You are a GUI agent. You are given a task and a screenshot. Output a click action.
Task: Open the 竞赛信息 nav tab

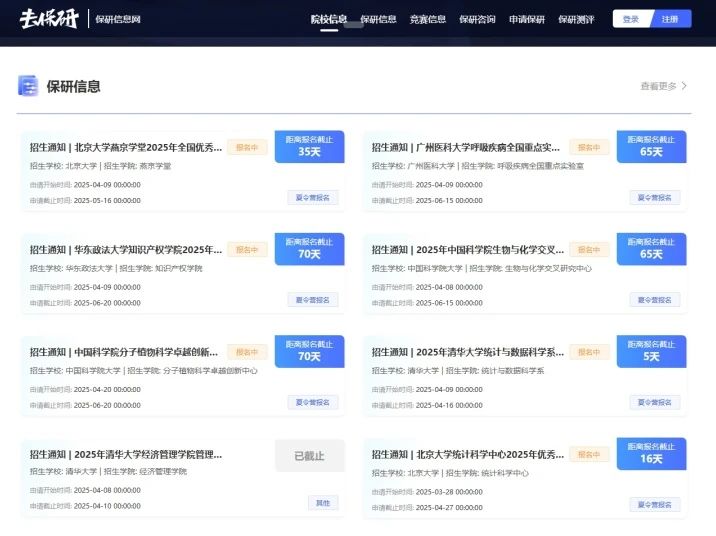click(428, 19)
